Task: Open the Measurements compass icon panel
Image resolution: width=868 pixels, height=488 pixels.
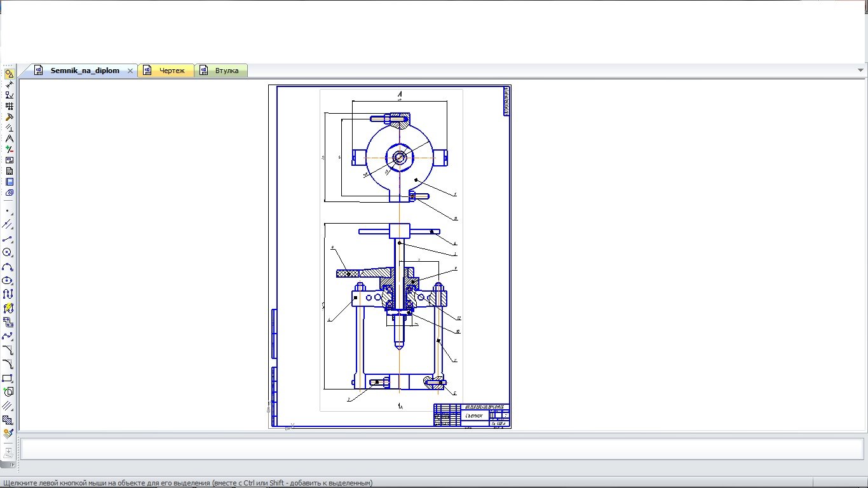Action: pos(9,139)
